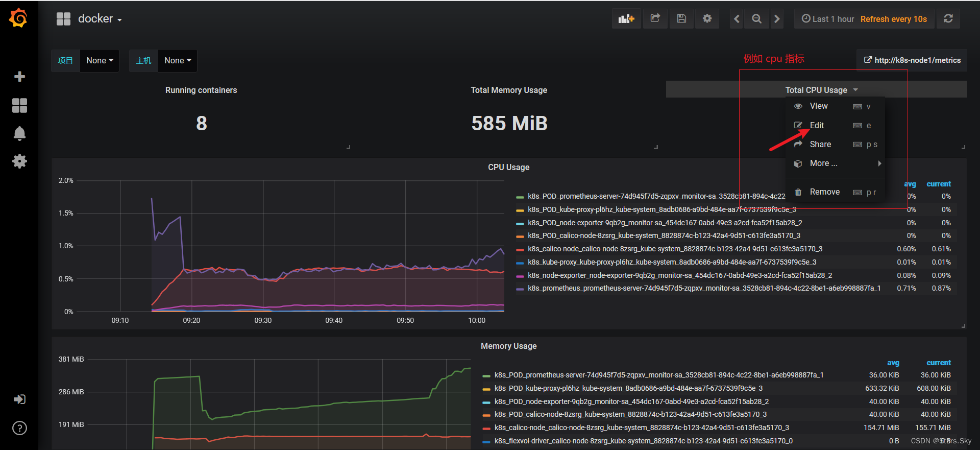Open the Create plus menu in sidebar
980x450 pixels.
pyautogui.click(x=19, y=77)
